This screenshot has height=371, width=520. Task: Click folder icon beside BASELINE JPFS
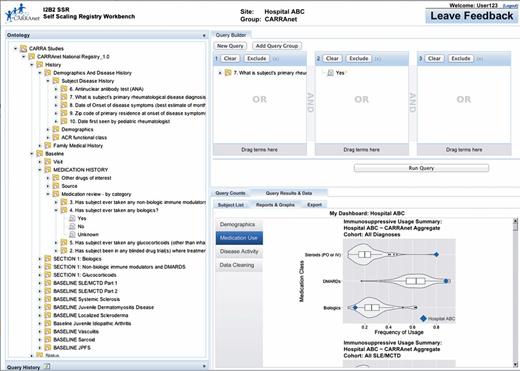(x=48, y=348)
